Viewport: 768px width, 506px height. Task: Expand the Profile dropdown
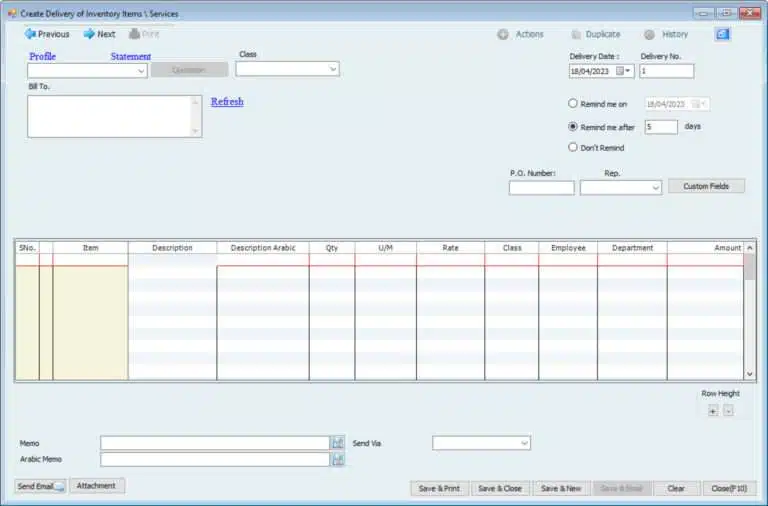pyautogui.click(x=141, y=71)
